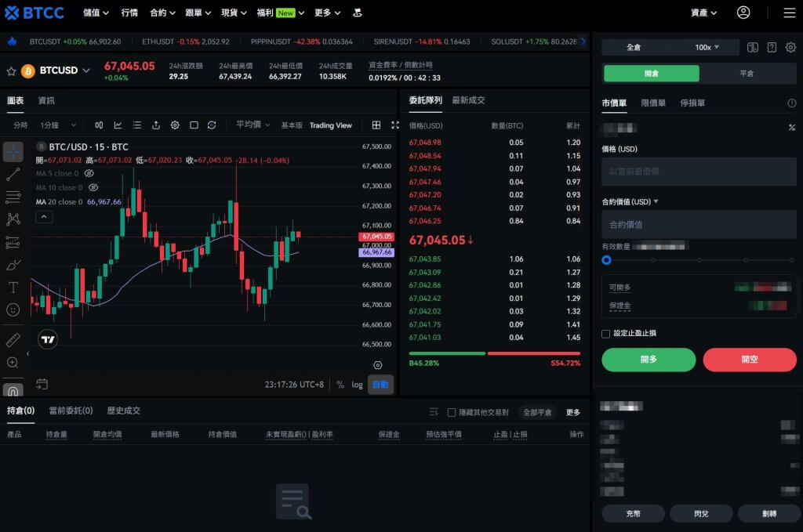Image resolution: width=803 pixels, height=532 pixels.
Task: Click the zoom-in magnifier tool
Action: [x=13, y=363]
